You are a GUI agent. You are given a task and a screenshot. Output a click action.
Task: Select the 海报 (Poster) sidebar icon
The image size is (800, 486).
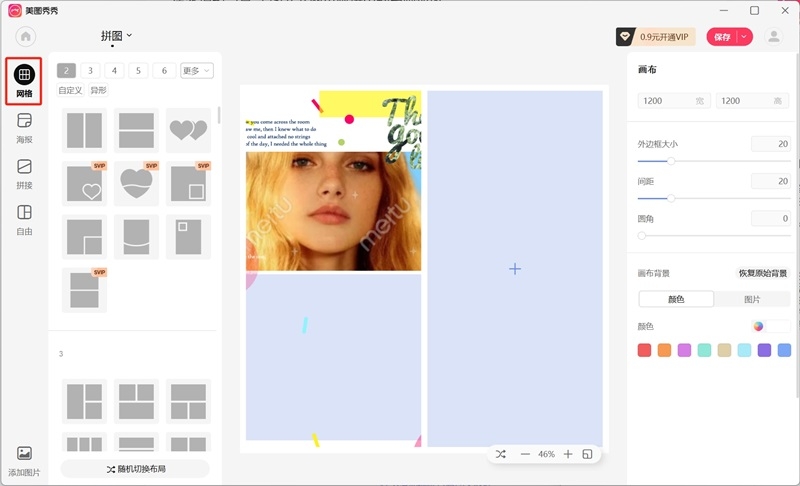tap(25, 126)
